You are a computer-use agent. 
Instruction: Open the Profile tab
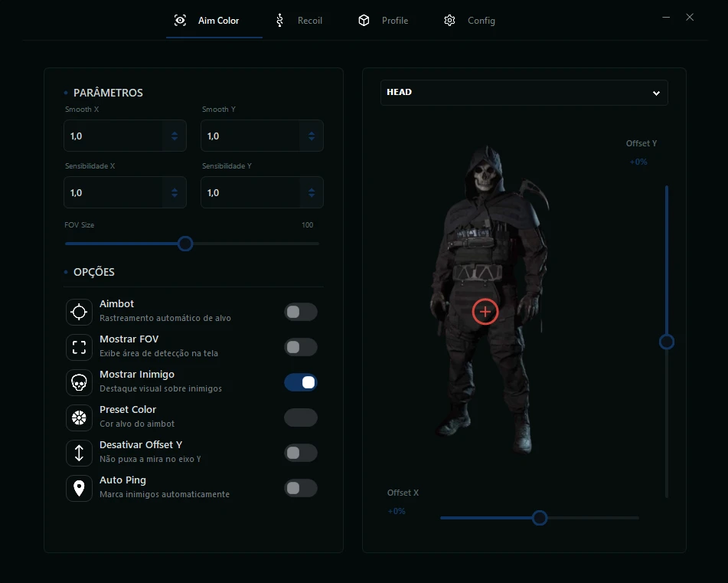(384, 21)
